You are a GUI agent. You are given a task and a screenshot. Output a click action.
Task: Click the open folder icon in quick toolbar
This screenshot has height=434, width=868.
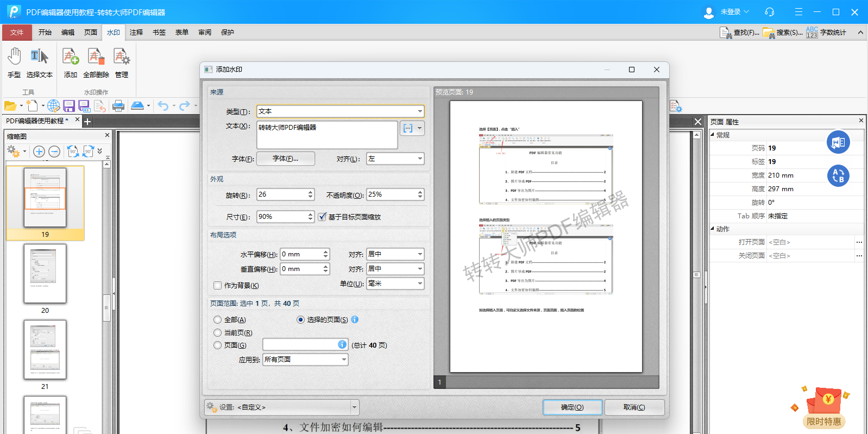(10, 106)
